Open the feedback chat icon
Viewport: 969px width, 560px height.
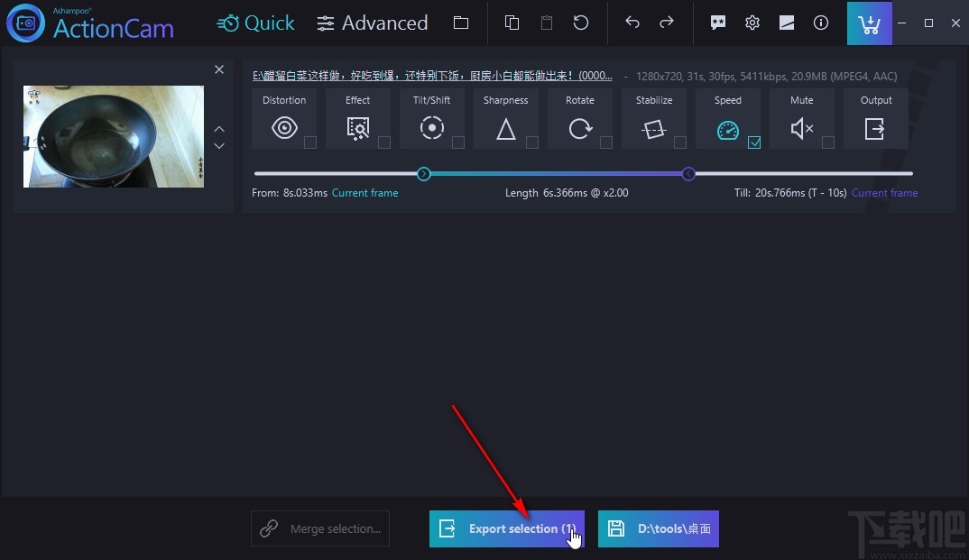(717, 23)
